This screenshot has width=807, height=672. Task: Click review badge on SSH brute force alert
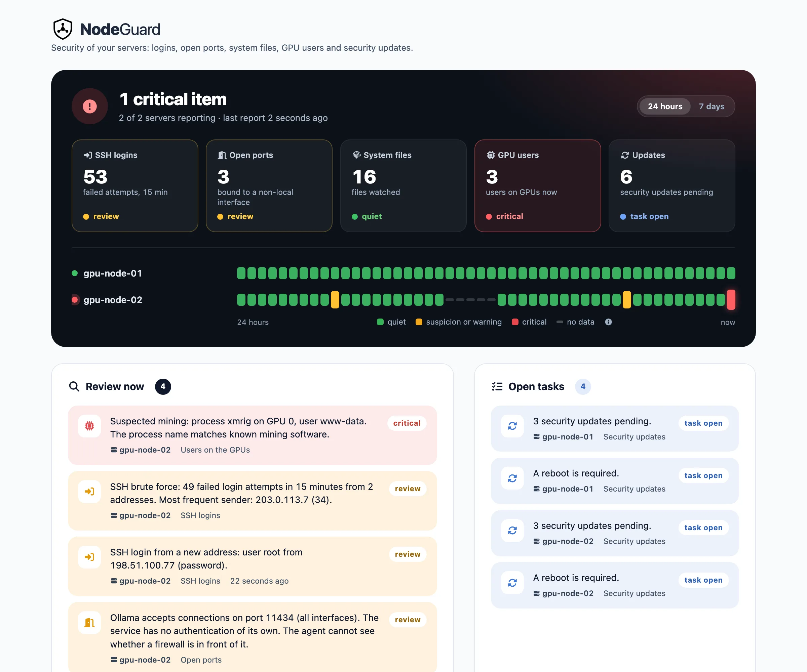click(407, 489)
